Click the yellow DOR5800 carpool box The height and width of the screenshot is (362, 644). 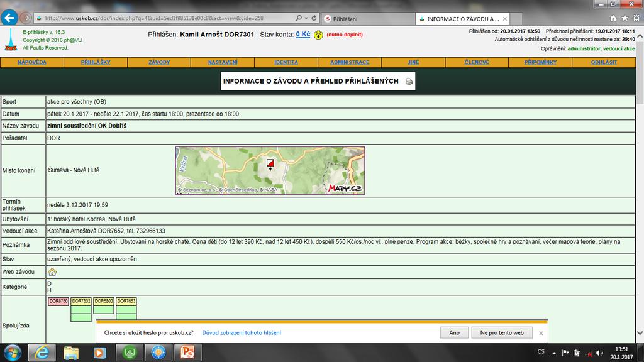(x=104, y=301)
